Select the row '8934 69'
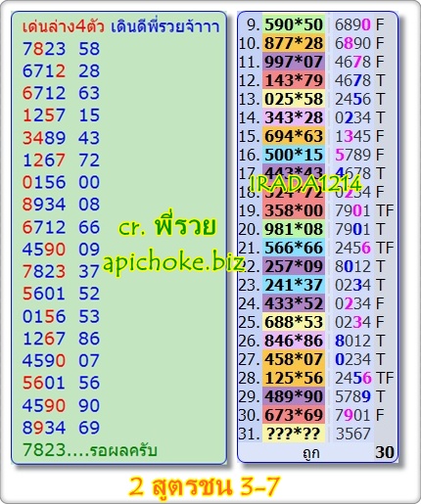This screenshot has height=504, width=421. (x=61, y=428)
